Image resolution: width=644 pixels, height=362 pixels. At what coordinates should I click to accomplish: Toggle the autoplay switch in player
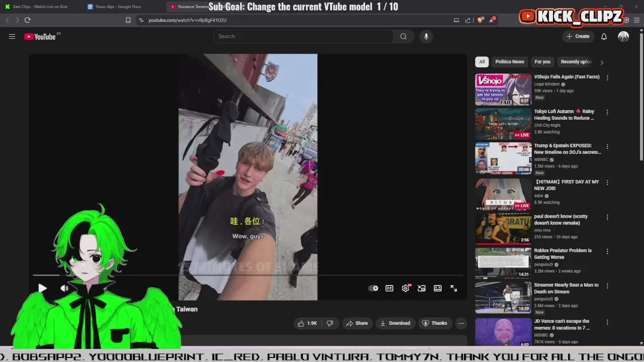tap(373, 288)
